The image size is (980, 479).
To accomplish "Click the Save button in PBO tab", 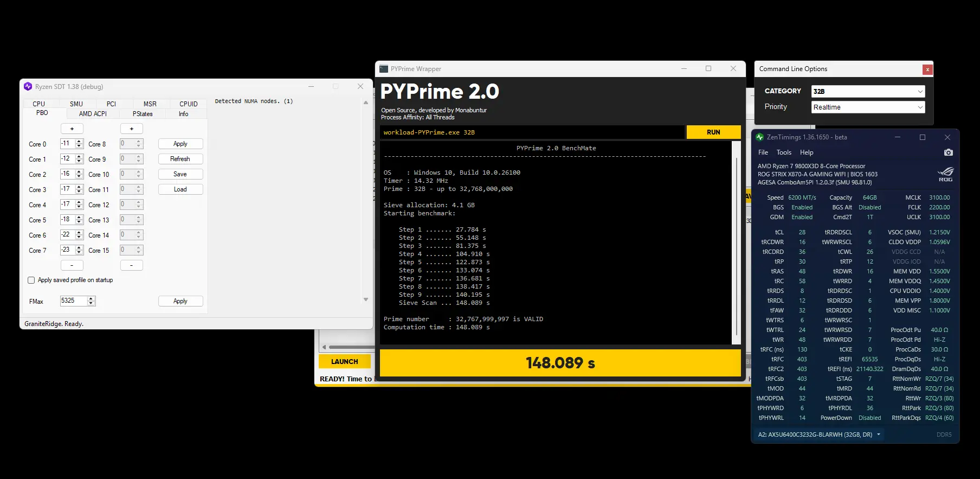I will point(180,174).
